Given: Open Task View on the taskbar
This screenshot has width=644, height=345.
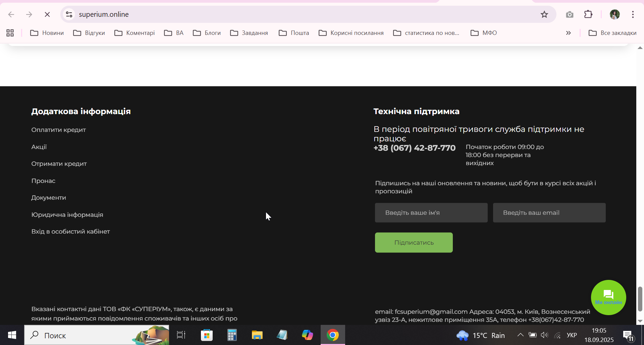Looking at the screenshot, I should point(181,335).
